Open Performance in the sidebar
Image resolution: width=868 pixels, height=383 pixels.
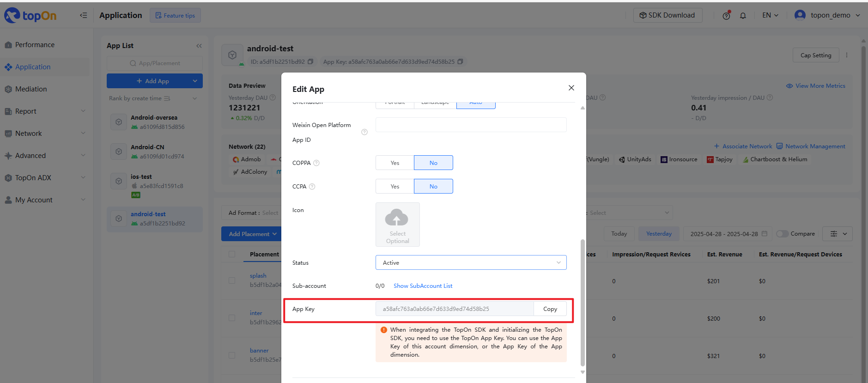(x=35, y=45)
